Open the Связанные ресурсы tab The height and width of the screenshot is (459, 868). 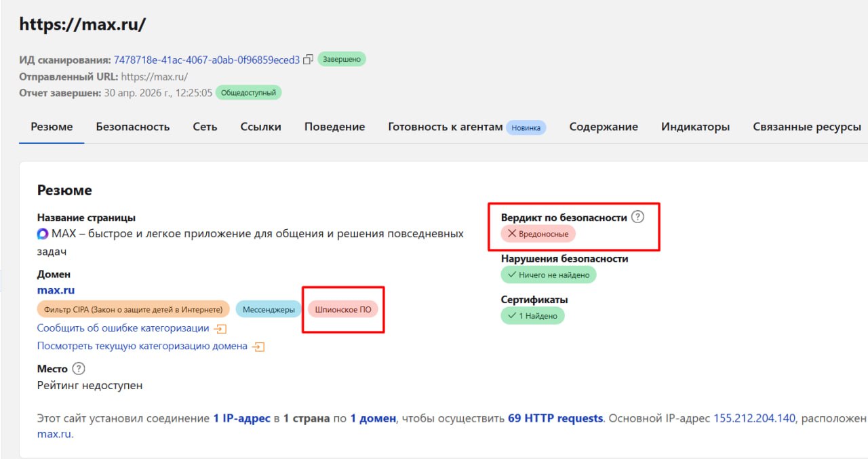[x=807, y=127]
